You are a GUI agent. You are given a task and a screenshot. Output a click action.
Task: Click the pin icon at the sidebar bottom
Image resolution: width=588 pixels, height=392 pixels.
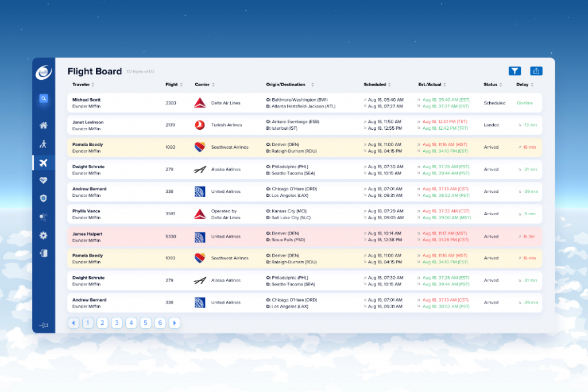click(x=44, y=325)
